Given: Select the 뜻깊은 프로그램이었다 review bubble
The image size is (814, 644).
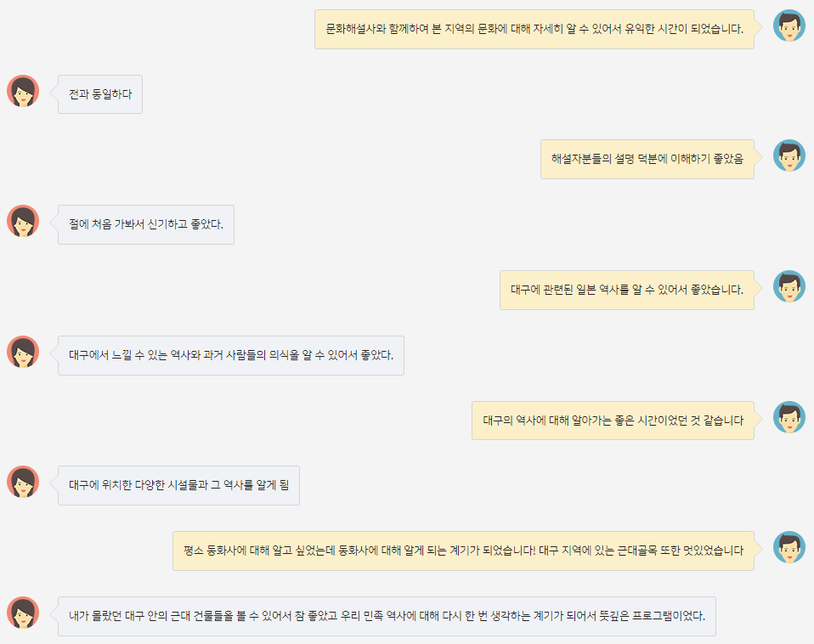Looking at the screenshot, I should coord(387,617).
